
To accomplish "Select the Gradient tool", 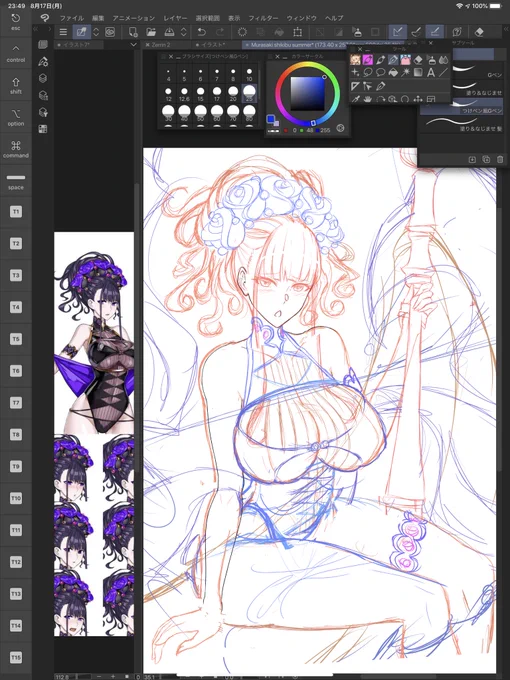I will point(418,72).
